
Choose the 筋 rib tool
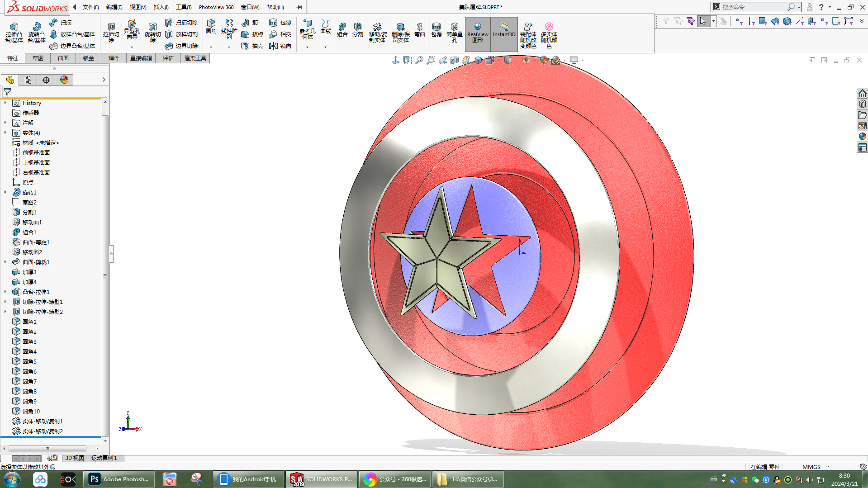pos(250,22)
